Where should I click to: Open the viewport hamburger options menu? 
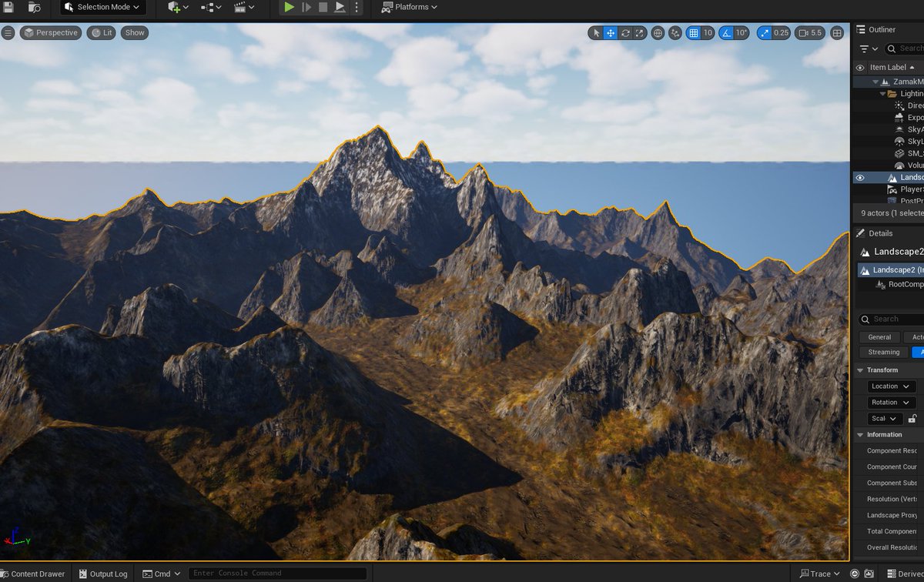pos(8,32)
